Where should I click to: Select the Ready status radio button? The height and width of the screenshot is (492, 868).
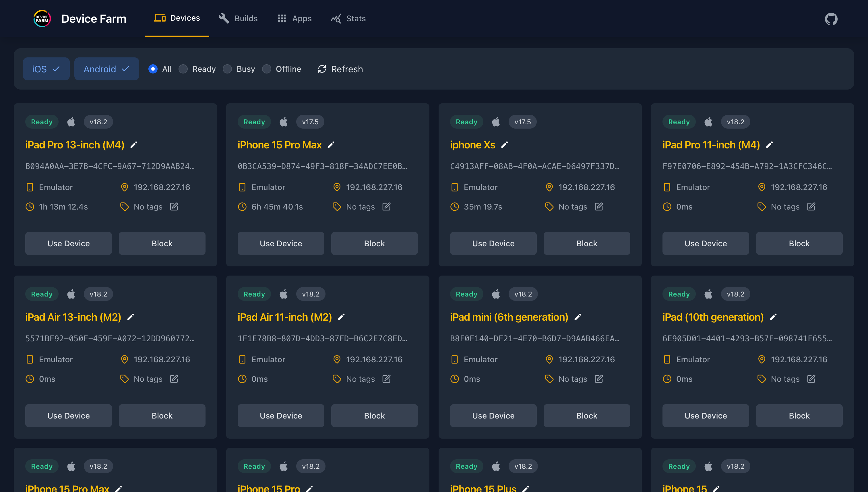click(x=183, y=69)
